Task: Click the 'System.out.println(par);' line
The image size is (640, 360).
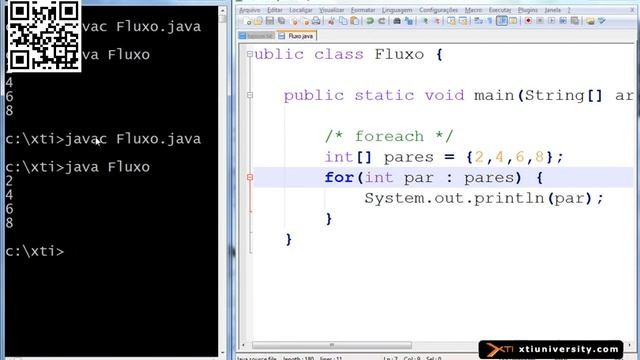Action: 484,198
